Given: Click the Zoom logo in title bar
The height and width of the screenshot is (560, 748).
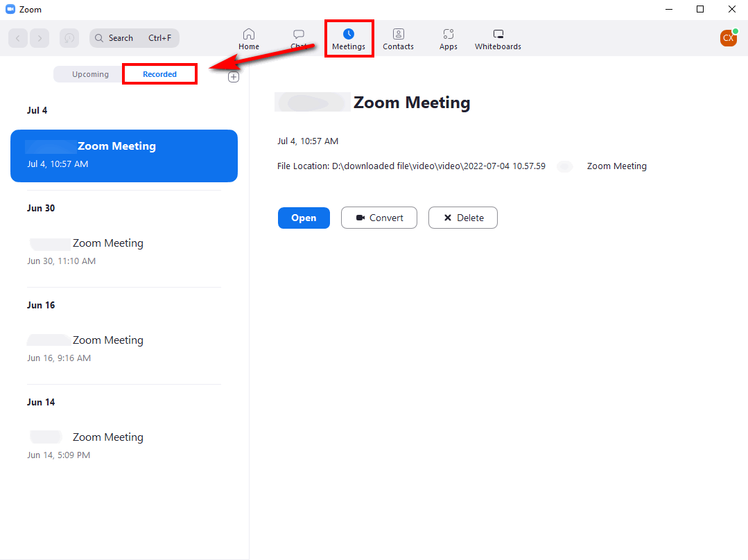Looking at the screenshot, I should click(x=10, y=9).
